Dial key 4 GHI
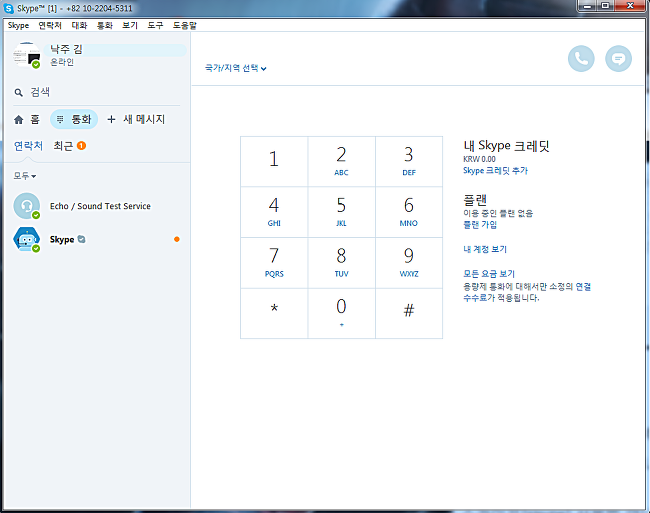Image resolution: width=650 pixels, height=513 pixels. [x=274, y=212]
